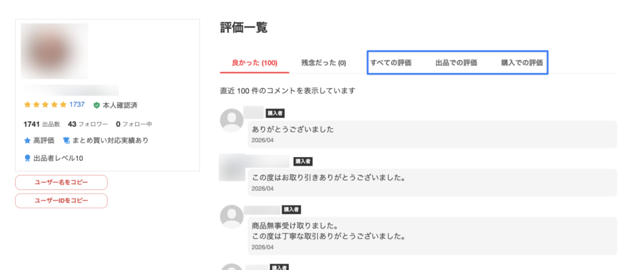Click the green identity-verified shield icon

[96, 105]
